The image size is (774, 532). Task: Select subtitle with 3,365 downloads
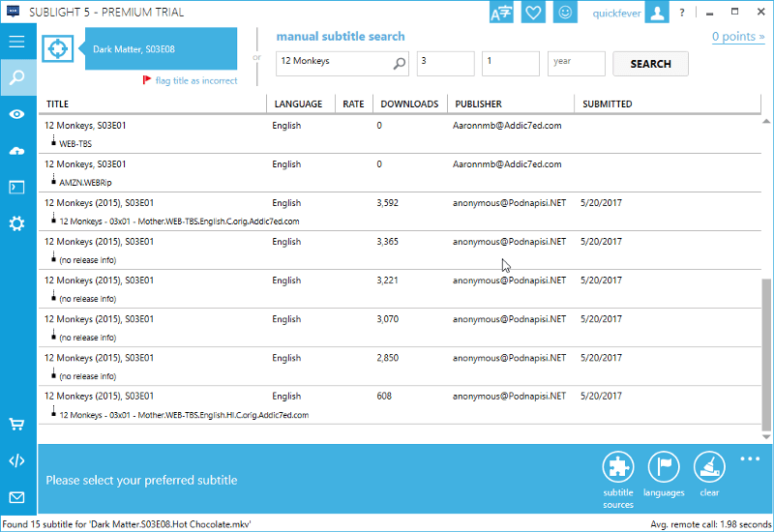coord(400,251)
